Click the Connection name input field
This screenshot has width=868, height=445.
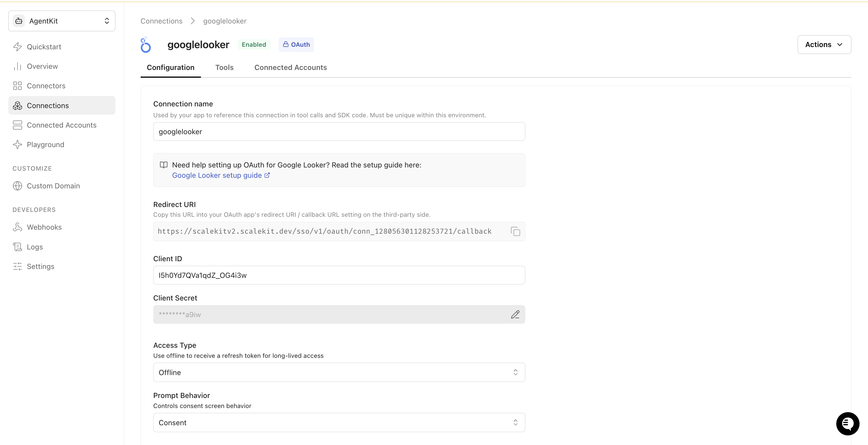[339, 132]
